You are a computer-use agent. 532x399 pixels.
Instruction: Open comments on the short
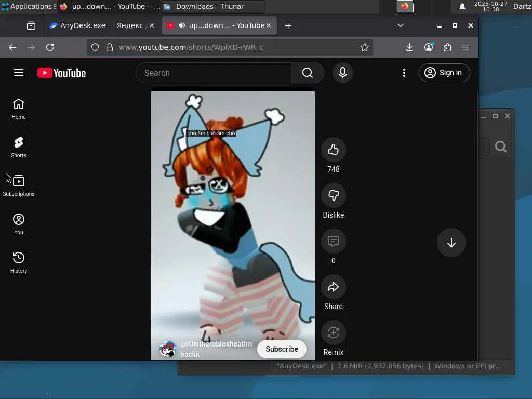point(333,241)
